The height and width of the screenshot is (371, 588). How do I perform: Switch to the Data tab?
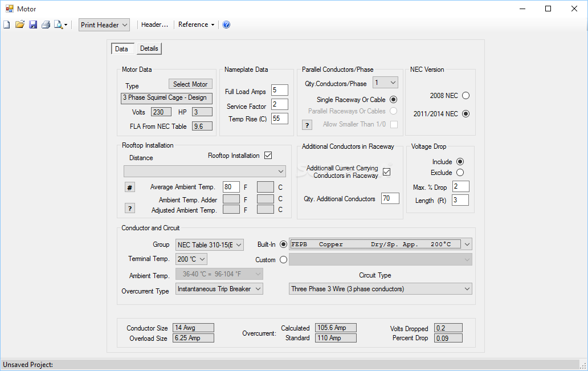click(x=121, y=49)
